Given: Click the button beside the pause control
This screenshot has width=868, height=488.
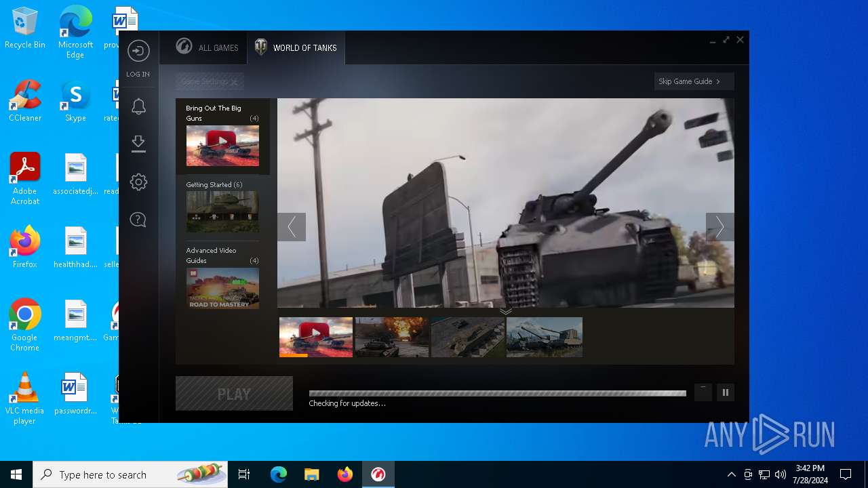Looking at the screenshot, I should tap(703, 392).
